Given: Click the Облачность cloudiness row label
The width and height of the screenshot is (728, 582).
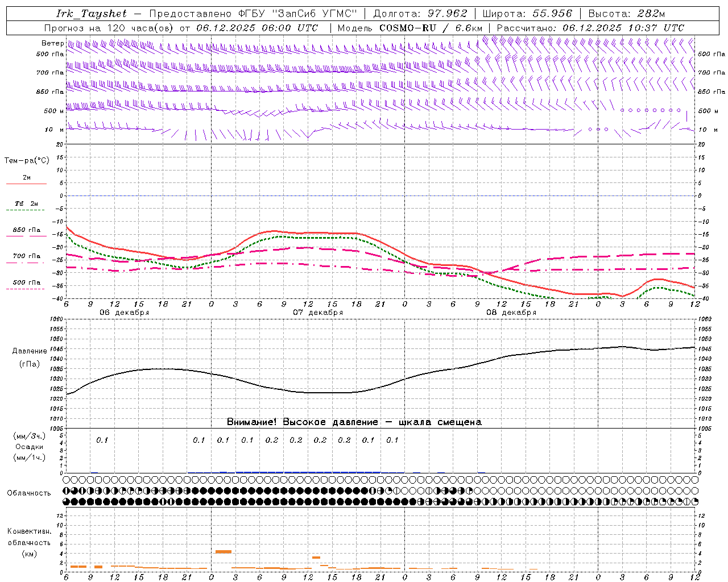Looking at the screenshot, I should coord(29,493).
